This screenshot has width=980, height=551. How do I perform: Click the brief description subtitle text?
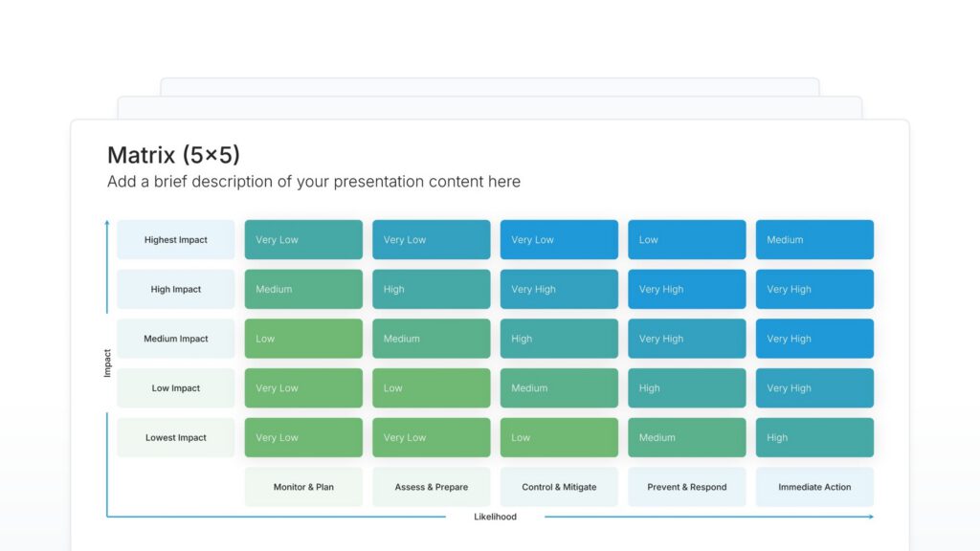point(314,182)
